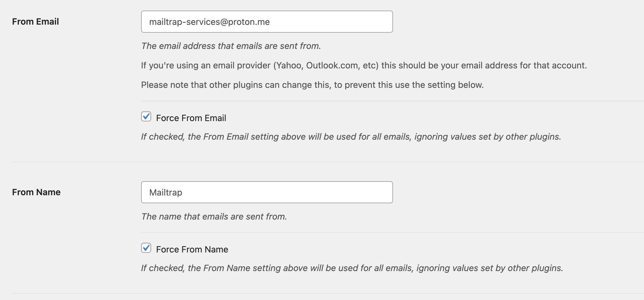Image resolution: width=644 pixels, height=300 pixels.
Task: Toggle the Force From Email checkbox
Action: (146, 117)
